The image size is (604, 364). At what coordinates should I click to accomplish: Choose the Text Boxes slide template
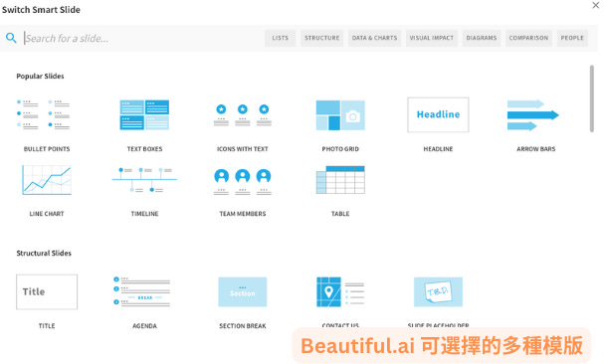click(144, 114)
